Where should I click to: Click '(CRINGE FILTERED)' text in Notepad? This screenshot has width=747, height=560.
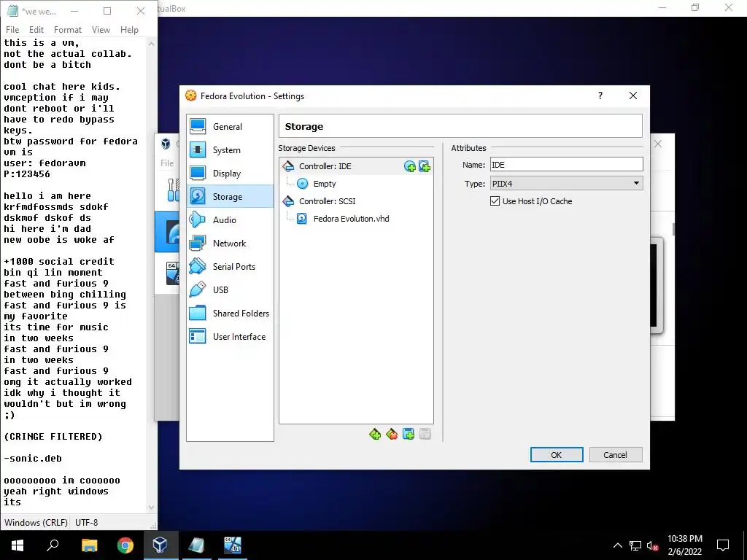tap(53, 437)
